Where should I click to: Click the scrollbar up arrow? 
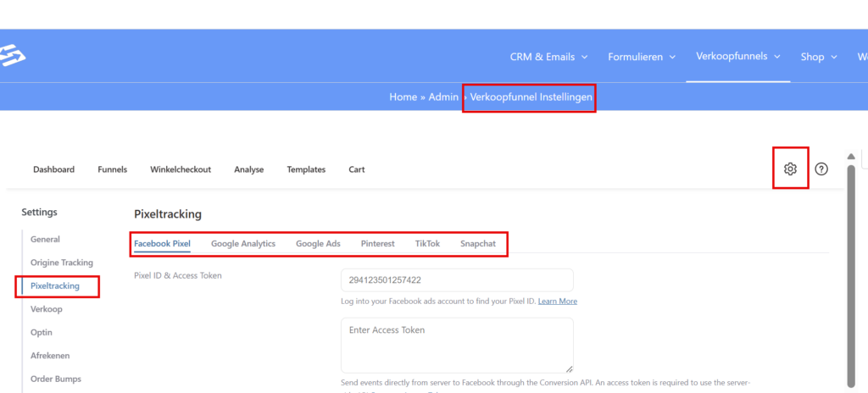pyautogui.click(x=851, y=157)
